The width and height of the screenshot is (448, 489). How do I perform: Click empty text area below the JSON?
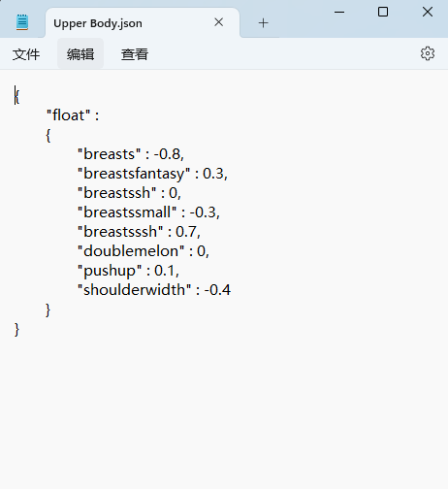224,410
